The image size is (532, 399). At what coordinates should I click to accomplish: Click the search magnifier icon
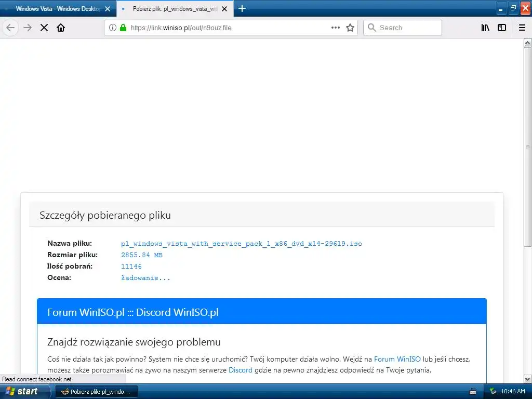(372, 28)
